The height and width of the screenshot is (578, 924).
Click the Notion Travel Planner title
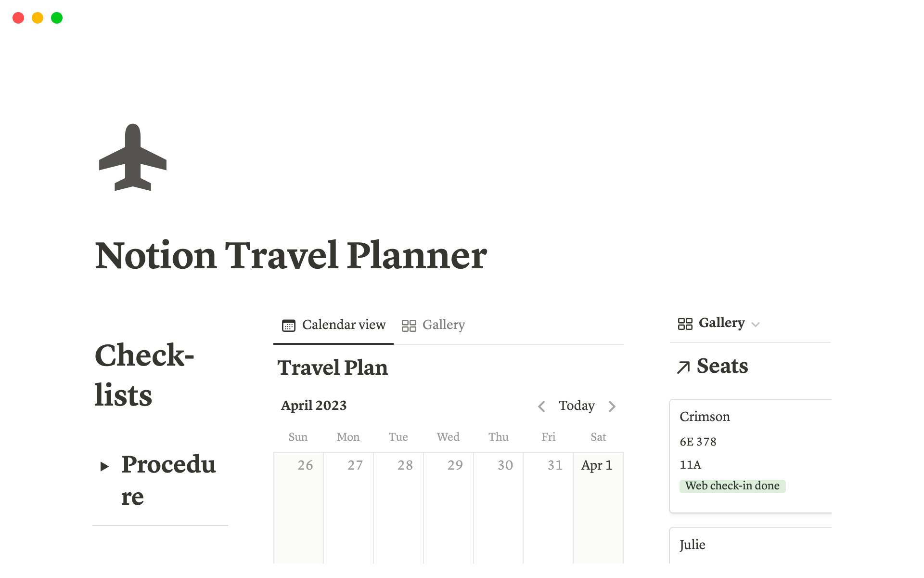[x=291, y=255]
